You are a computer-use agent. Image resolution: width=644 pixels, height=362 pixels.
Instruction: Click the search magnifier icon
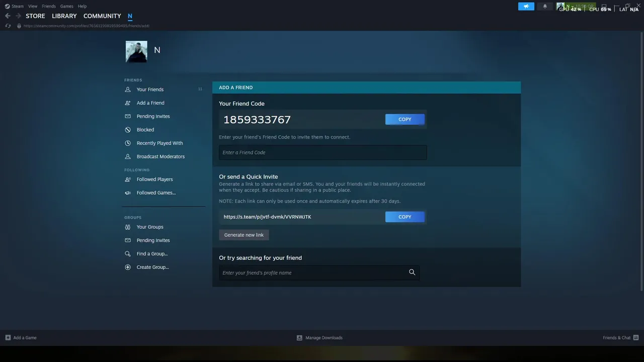point(412,273)
